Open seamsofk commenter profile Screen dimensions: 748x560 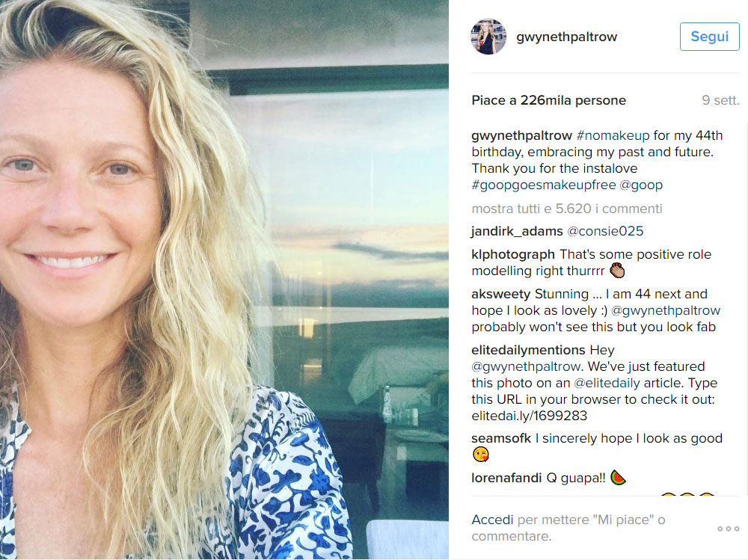click(x=501, y=438)
